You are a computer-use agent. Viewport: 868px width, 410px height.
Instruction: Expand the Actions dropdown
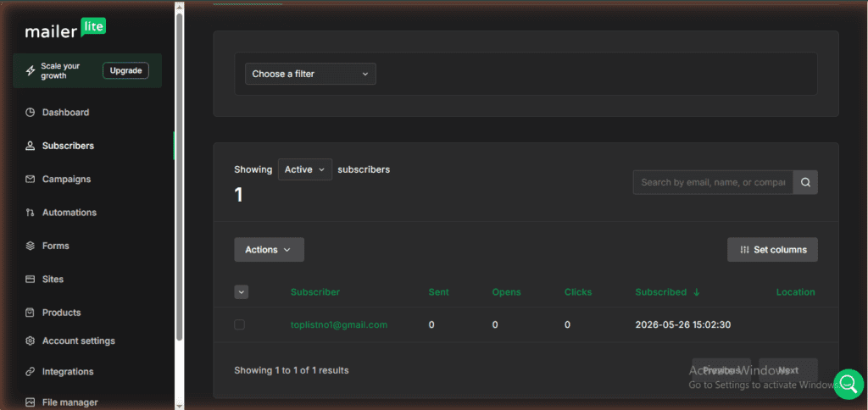[269, 250]
